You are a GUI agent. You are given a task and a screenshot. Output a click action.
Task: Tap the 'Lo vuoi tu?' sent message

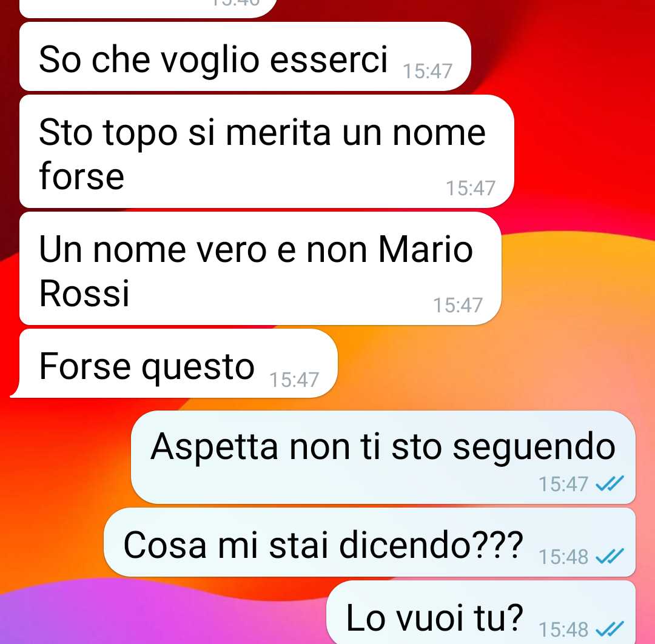pyautogui.click(x=481, y=613)
